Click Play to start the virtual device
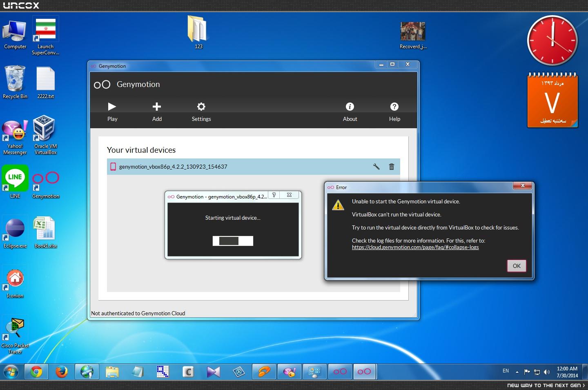 [x=112, y=112]
